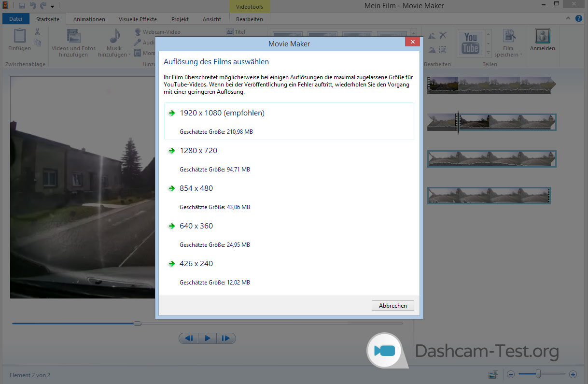Click the Next frame playback button
This screenshot has height=384, width=588.
point(226,338)
